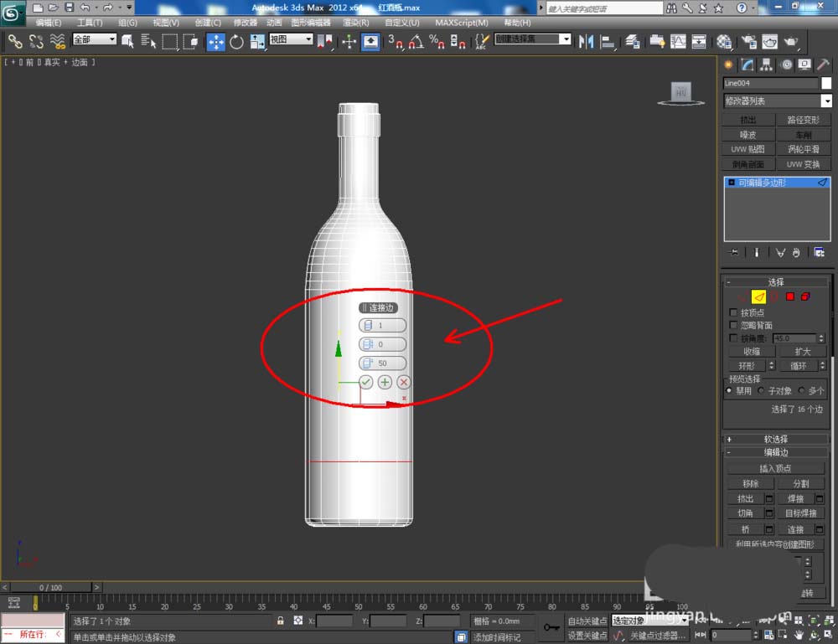This screenshot has width=838, height=644.
Task: Collapse the 编辑边 rollout
Action: coord(775,452)
